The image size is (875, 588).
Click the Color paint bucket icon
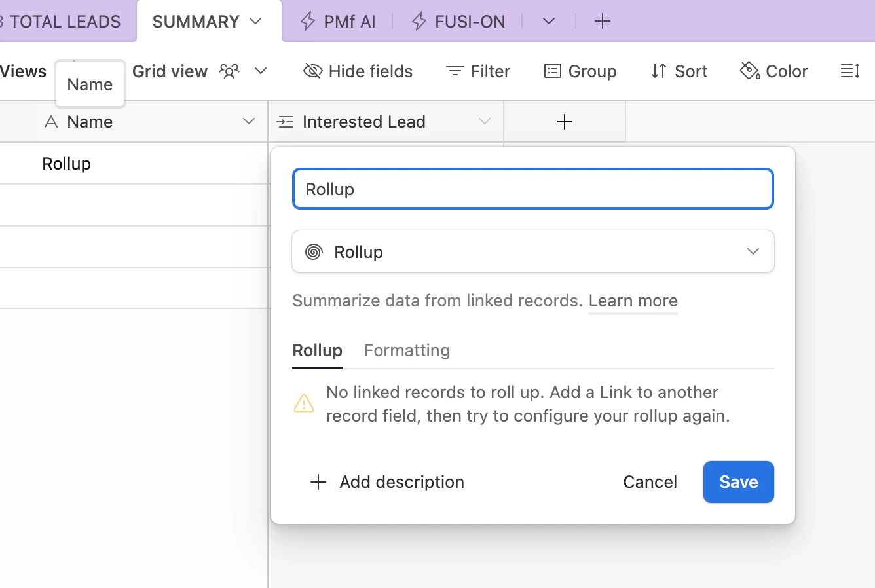[x=750, y=71]
